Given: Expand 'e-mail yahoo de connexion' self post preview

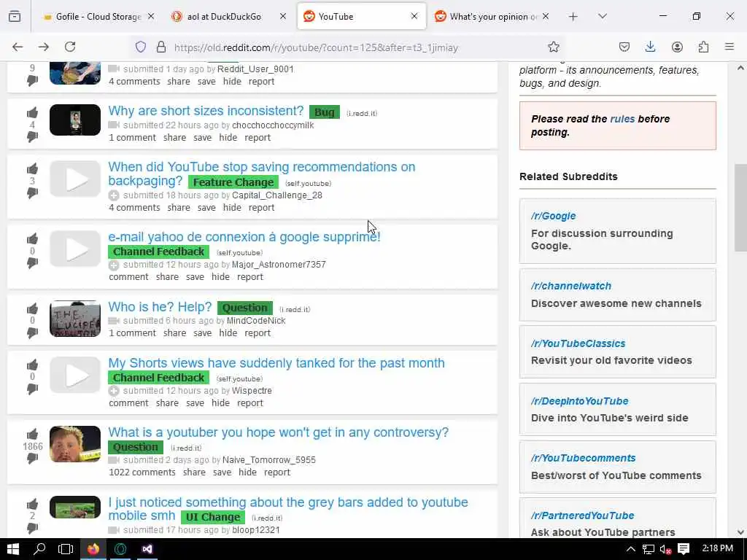Looking at the screenshot, I should click(113, 265).
